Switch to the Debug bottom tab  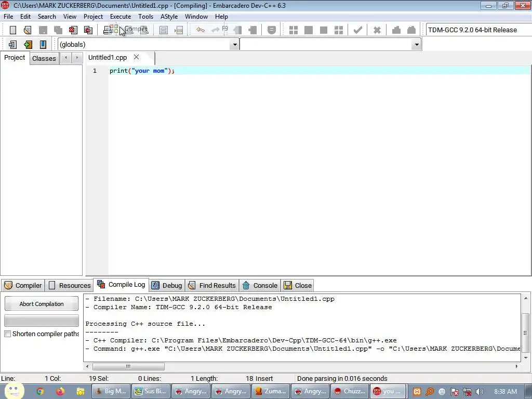[167, 285]
